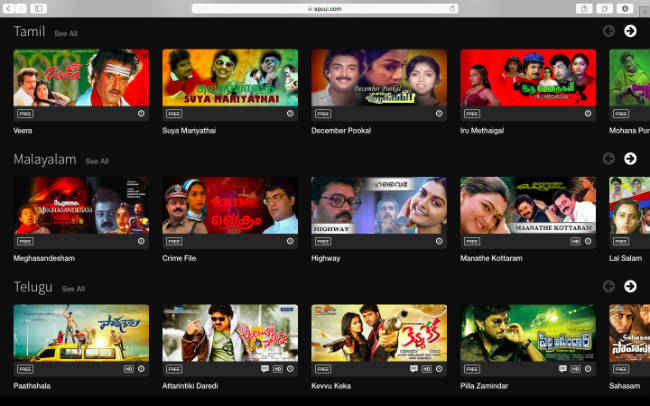The height and width of the screenshot is (406, 650).
Task: Click the FREE badge on Veera card
Action: click(25, 114)
